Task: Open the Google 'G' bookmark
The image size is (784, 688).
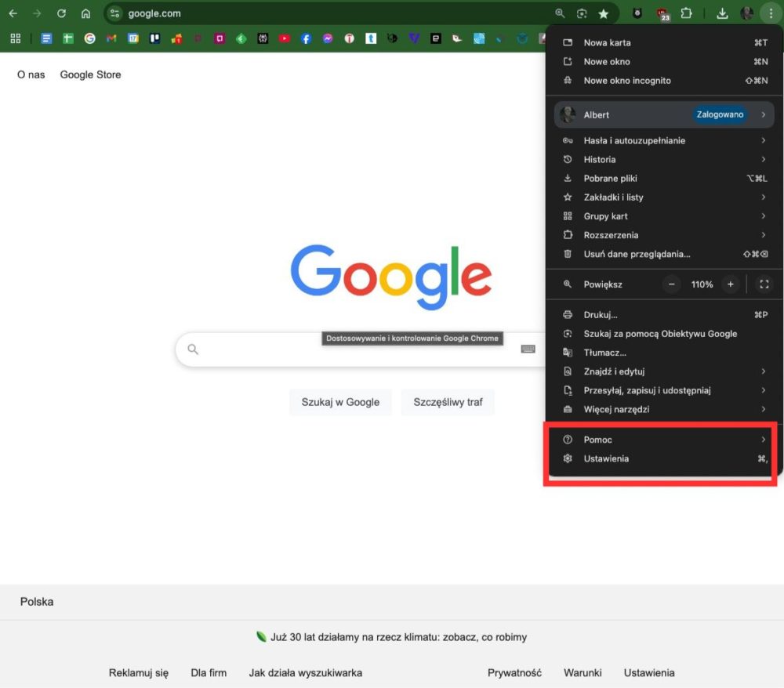Action: (x=90, y=38)
